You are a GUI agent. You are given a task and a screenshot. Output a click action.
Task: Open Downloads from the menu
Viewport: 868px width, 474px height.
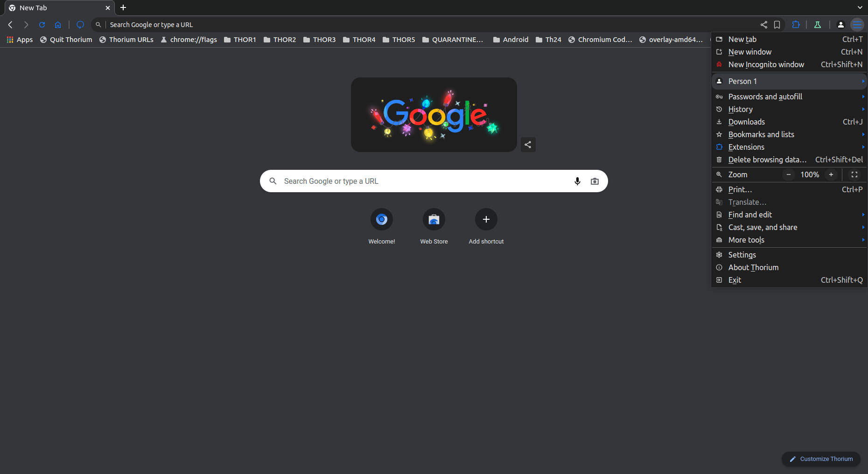pyautogui.click(x=789, y=122)
